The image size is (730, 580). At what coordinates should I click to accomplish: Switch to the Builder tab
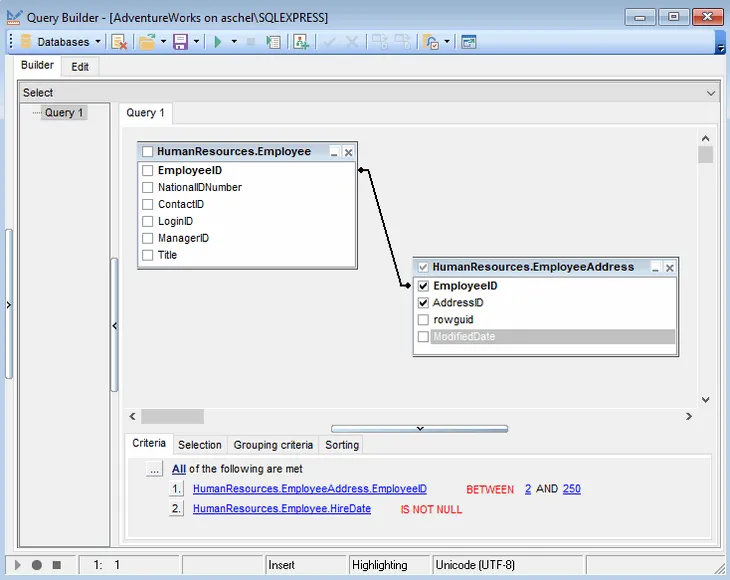coord(37,65)
